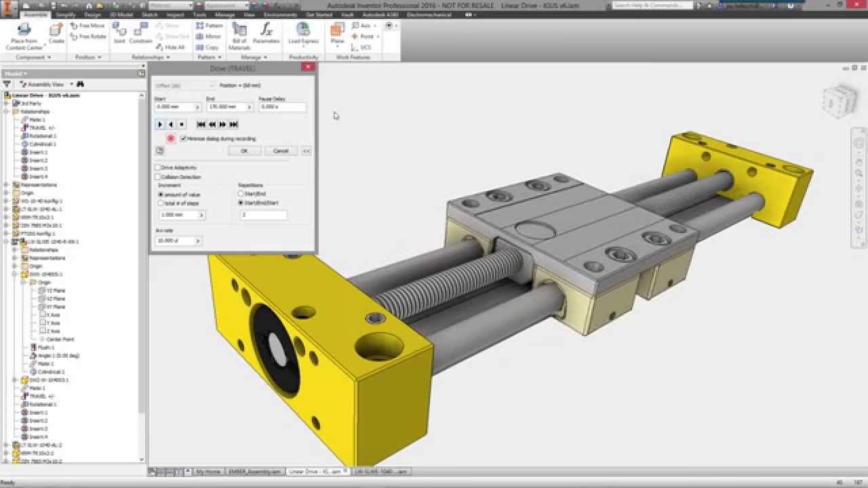Select the 'total # of steps' radio option
Viewport: 868px width, 488px height.
coord(161,203)
